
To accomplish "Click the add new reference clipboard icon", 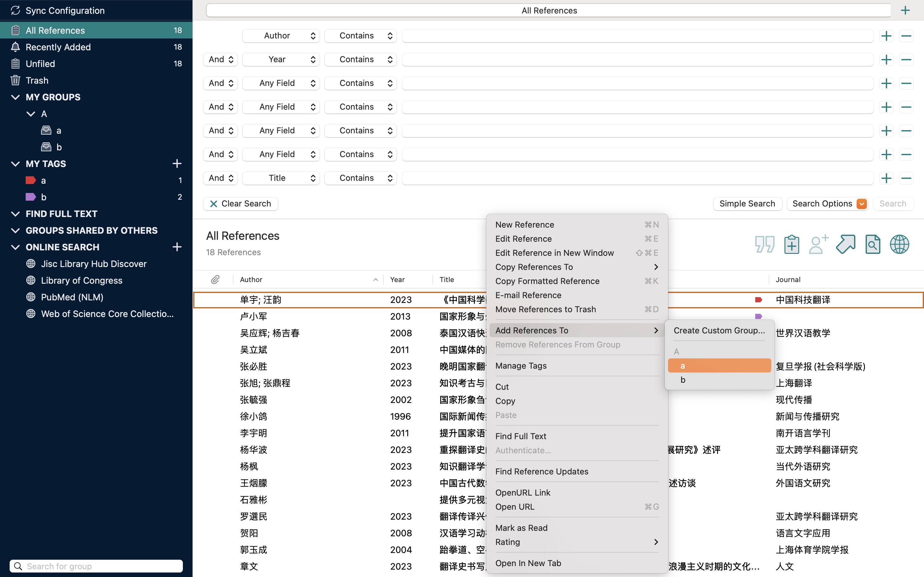I will click(x=791, y=244).
